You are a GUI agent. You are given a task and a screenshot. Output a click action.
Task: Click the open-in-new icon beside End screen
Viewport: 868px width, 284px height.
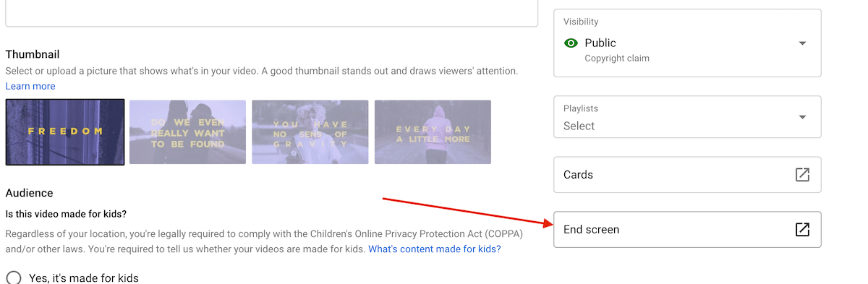(x=802, y=230)
